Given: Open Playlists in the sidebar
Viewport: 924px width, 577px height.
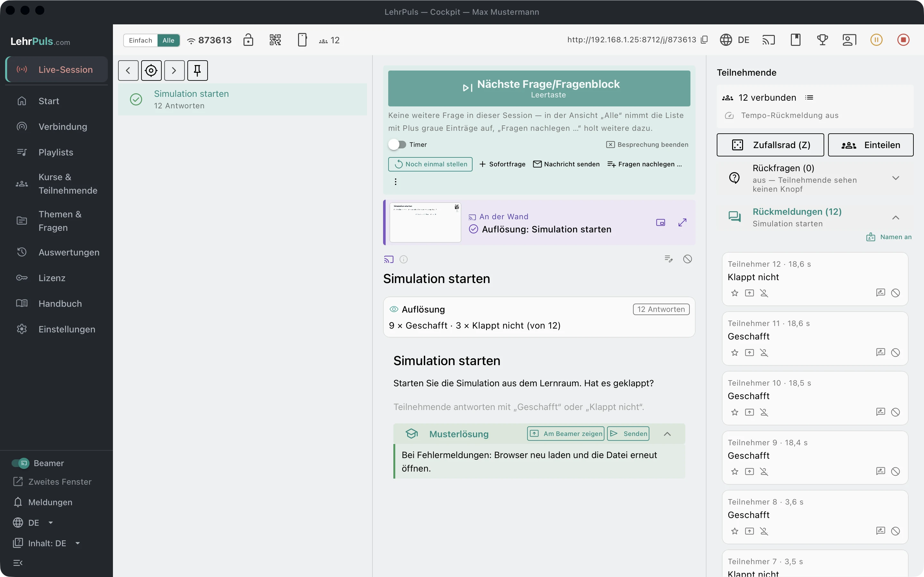Looking at the screenshot, I should pos(56,152).
